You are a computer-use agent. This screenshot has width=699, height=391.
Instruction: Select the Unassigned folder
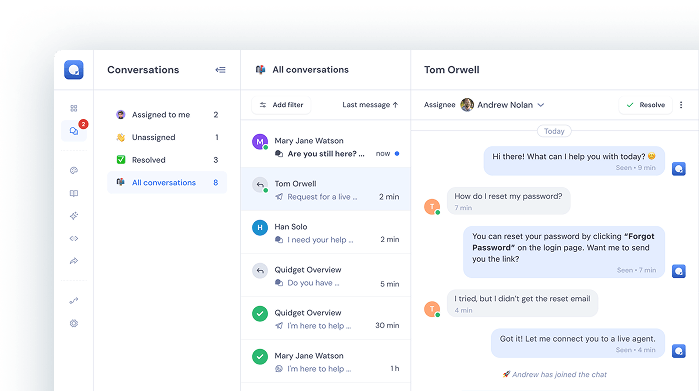pos(167,137)
